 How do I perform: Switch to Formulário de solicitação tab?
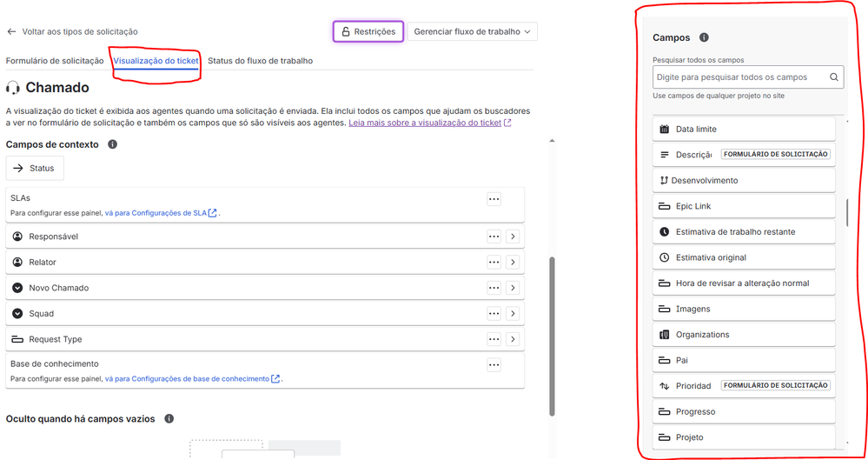click(x=55, y=60)
